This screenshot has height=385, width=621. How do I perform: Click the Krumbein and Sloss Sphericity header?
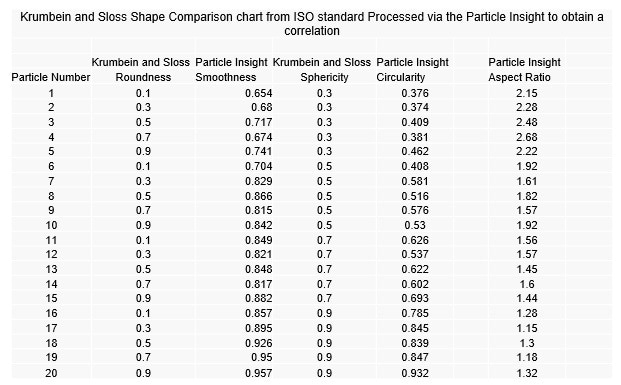(x=322, y=70)
